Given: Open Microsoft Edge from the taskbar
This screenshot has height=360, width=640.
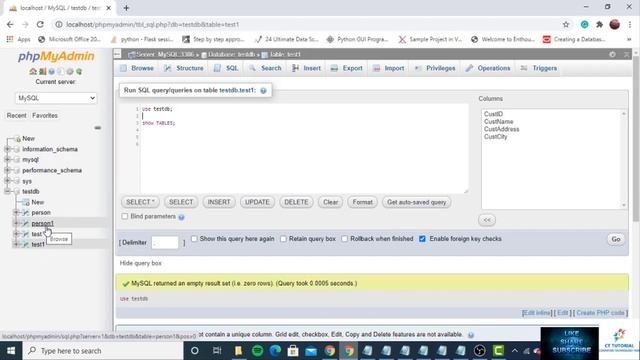Looking at the screenshot, I should [x=275, y=351].
